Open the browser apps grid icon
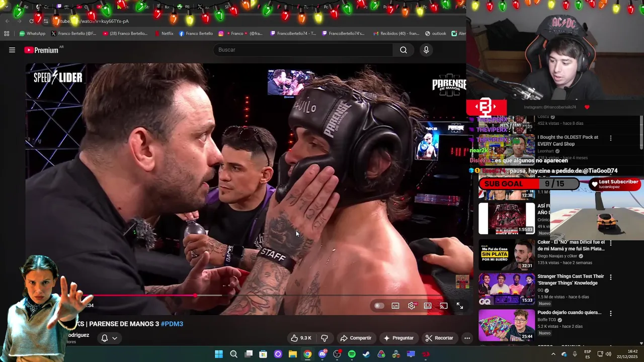The height and width of the screenshot is (362, 644). coord(7,34)
